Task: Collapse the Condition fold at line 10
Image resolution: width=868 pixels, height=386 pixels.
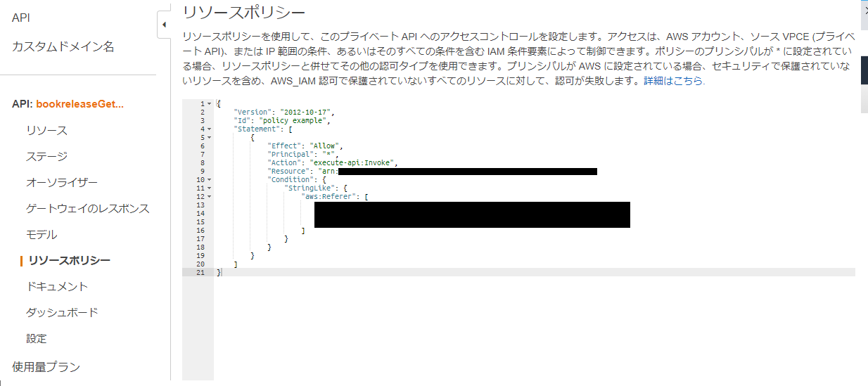Action: point(209,179)
